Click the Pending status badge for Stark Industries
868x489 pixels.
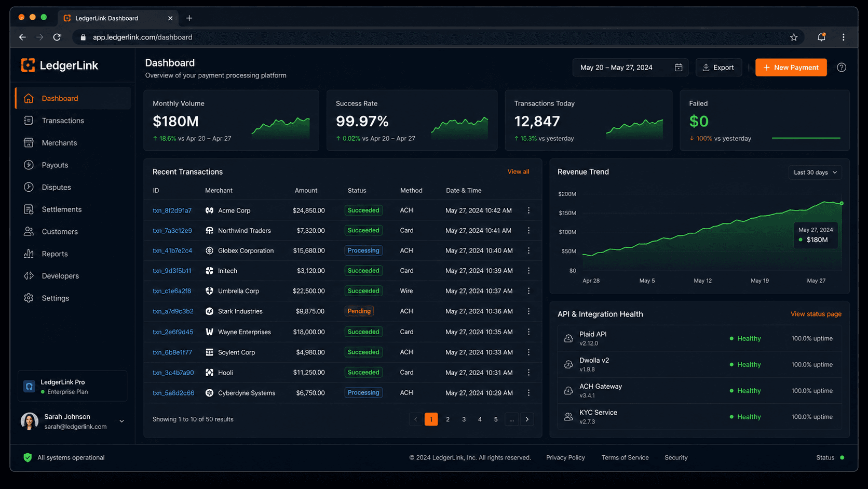coord(359,311)
